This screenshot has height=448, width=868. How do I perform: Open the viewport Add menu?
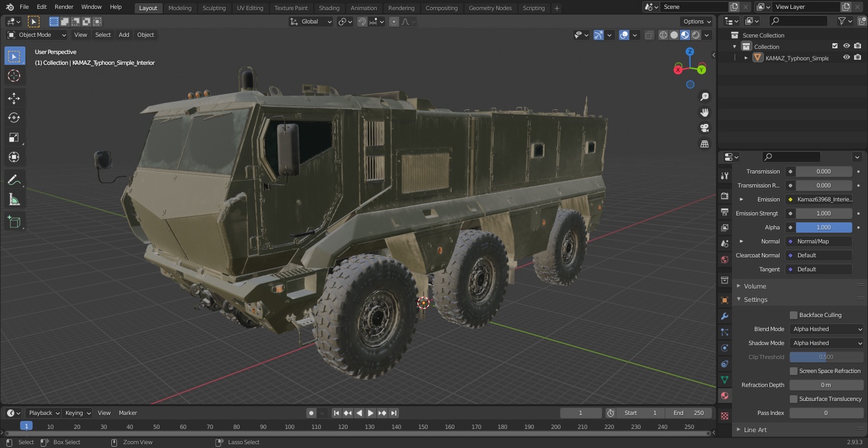pyautogui.click(x=124, y=35)
